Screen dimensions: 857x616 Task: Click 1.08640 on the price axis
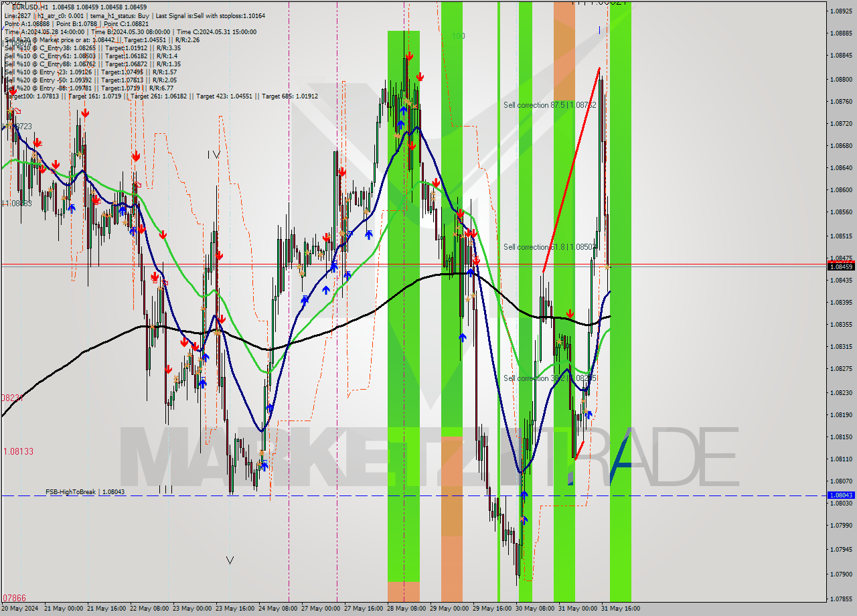(841, 168)
